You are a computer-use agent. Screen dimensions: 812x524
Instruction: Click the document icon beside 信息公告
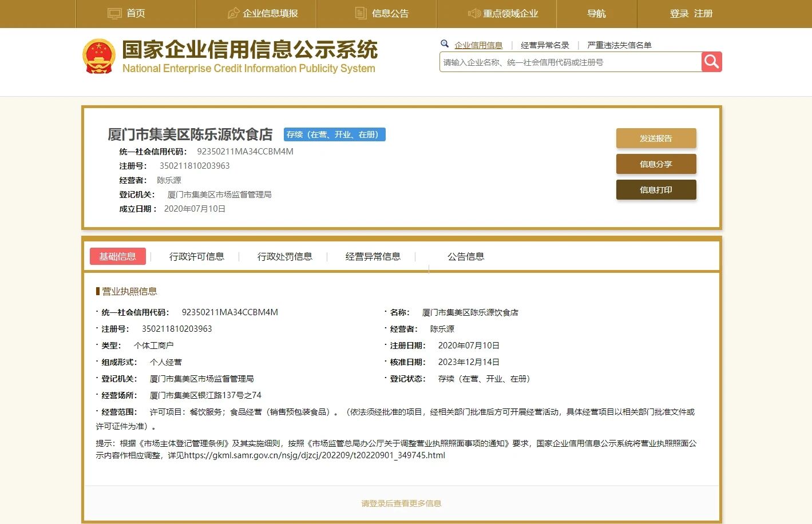(x=361, y=13)
